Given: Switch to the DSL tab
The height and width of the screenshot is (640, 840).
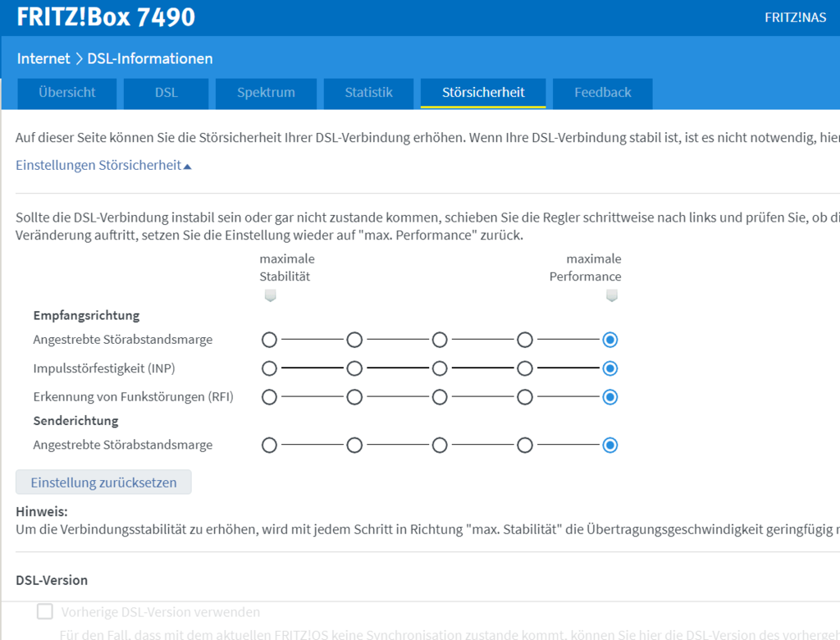Looking at the screenshot, I should tap(166, 94).
